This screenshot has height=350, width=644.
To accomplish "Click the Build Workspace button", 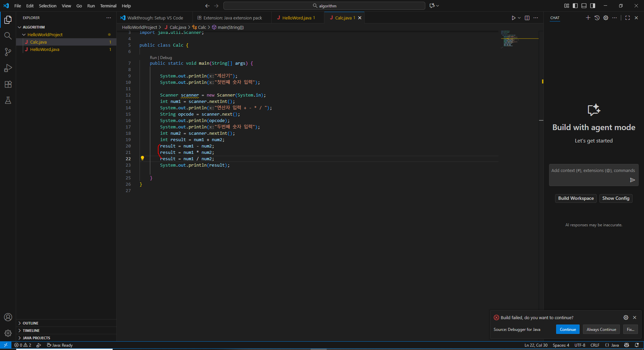I will (576, 198).
